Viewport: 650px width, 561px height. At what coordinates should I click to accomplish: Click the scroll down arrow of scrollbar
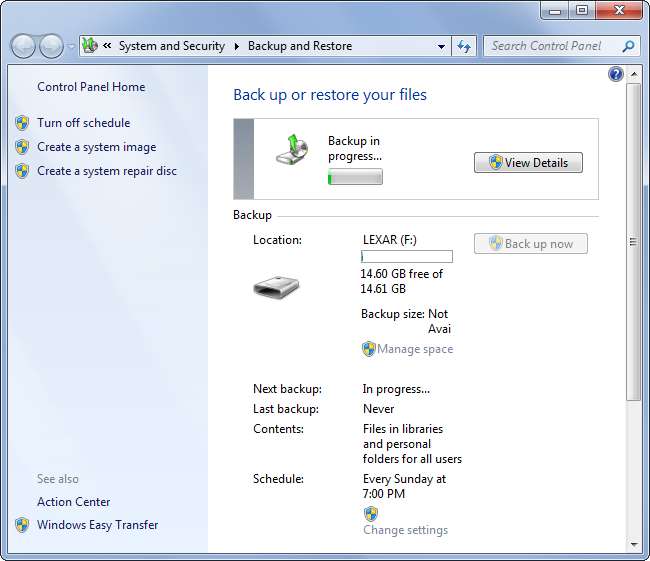click(x=634, y=545)
